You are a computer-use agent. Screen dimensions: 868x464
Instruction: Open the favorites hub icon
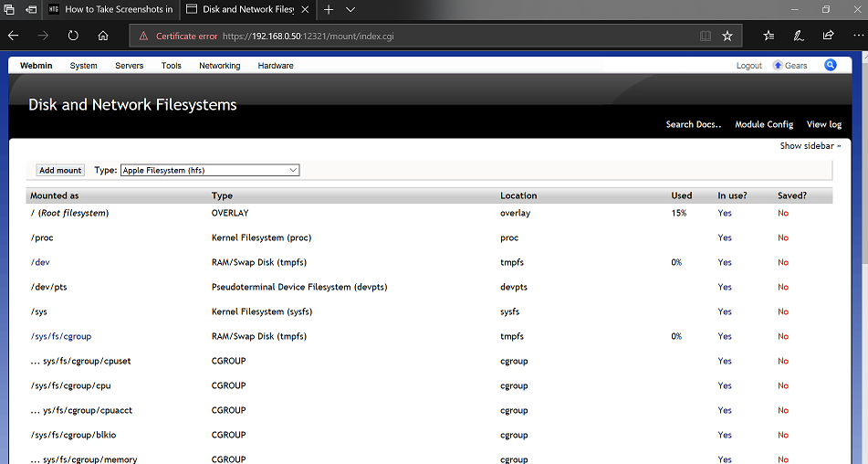[769, 36]
